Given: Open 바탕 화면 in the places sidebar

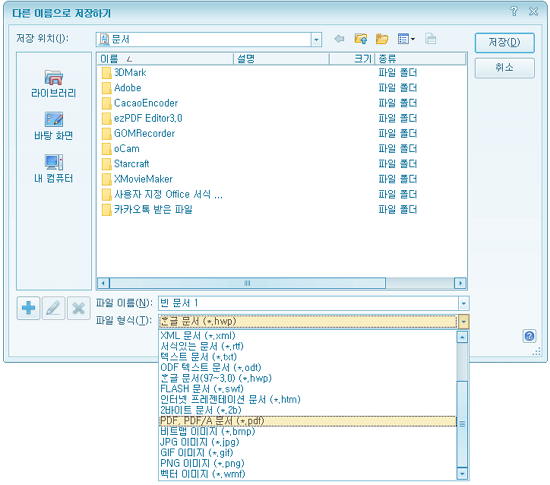Looking at the screenshot, I should 53,126.
